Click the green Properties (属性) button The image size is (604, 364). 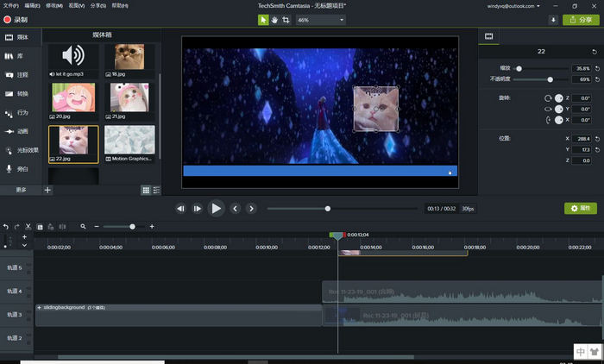pos(581,208)
